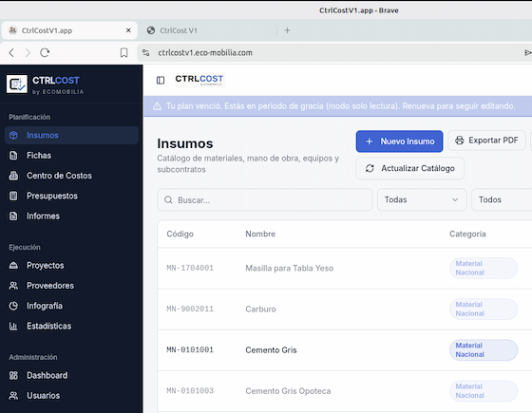
Task: Click the browser address bar
Action: pyautogui.click(x=334, y=52)
